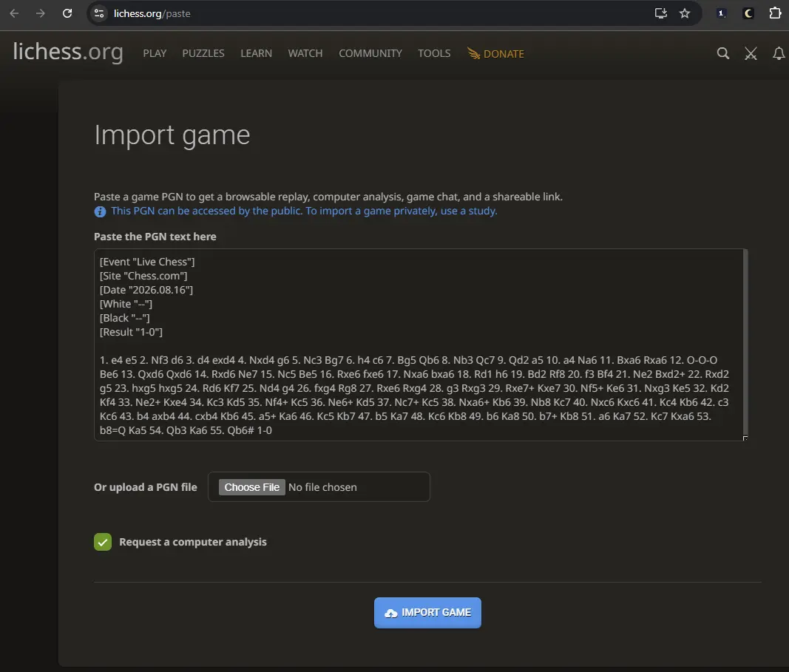Click the '[Date "2026.08.16"]' line
The height and width of the screenshot is (672, 789).
pyautogui.click(x=146, y=290)
